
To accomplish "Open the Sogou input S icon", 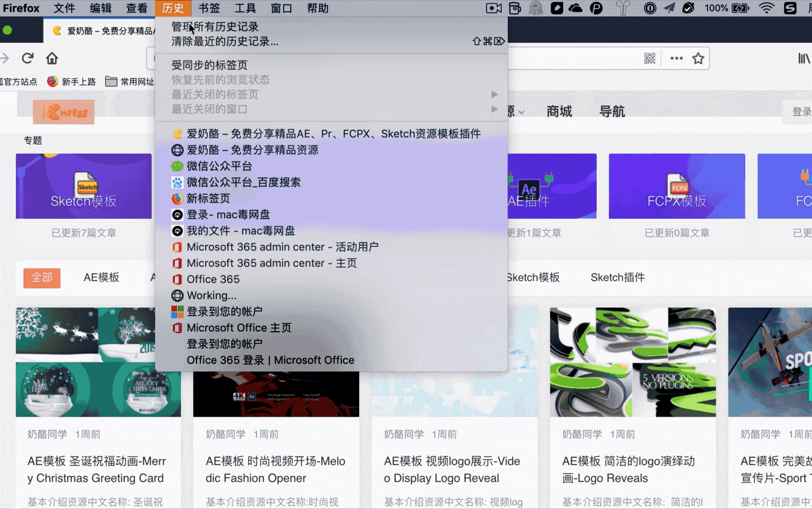I will (x=790, y=8).
